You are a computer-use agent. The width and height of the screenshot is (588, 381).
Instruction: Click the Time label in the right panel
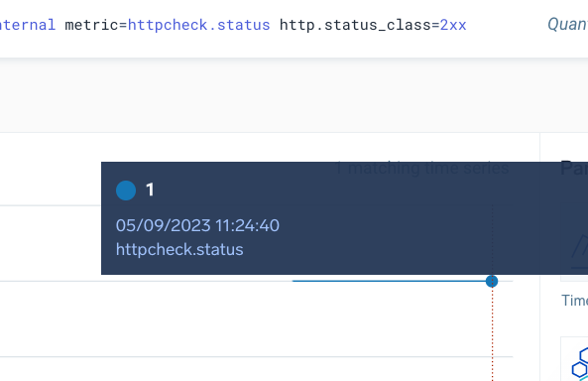tap(574, 301)
